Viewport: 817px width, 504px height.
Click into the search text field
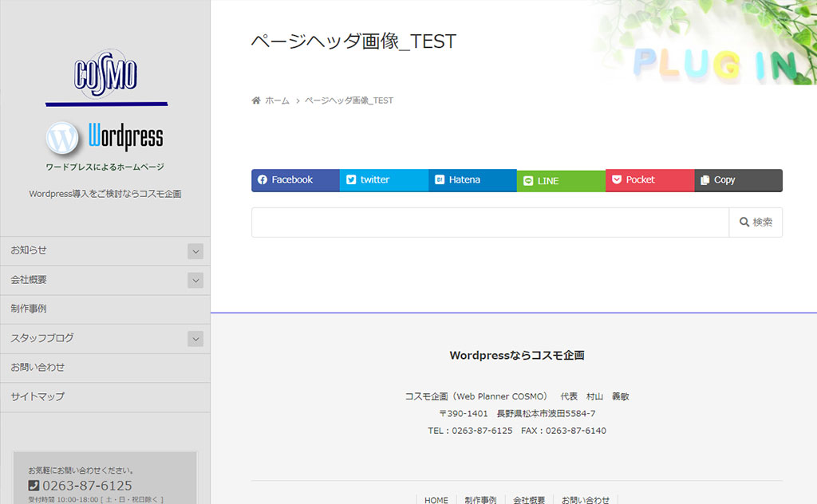[490, 222]
